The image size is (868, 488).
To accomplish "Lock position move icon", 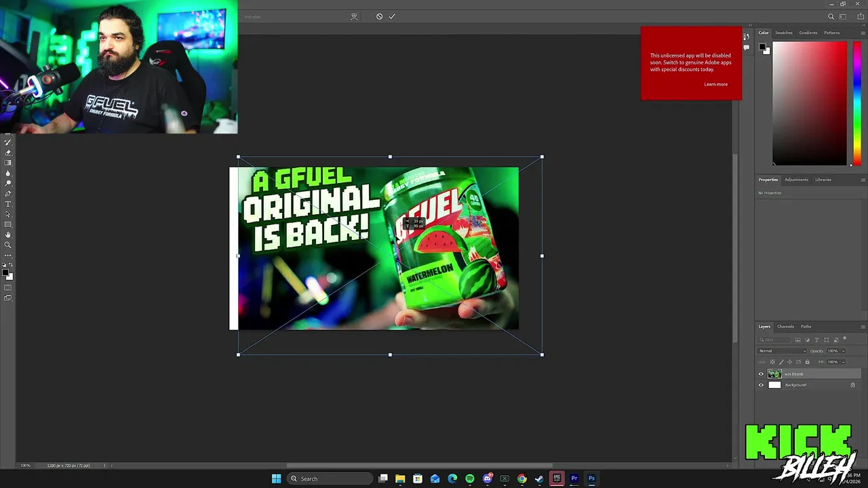I will pyautogui.click(x=790, y=362).
